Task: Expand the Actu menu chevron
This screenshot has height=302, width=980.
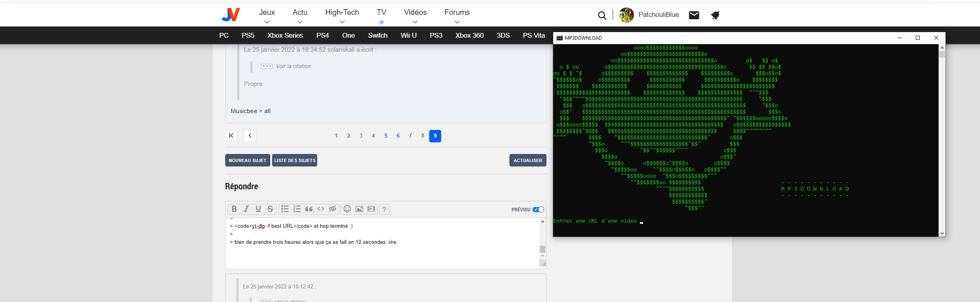Action: pyautogui.click(x=300, y=22)
